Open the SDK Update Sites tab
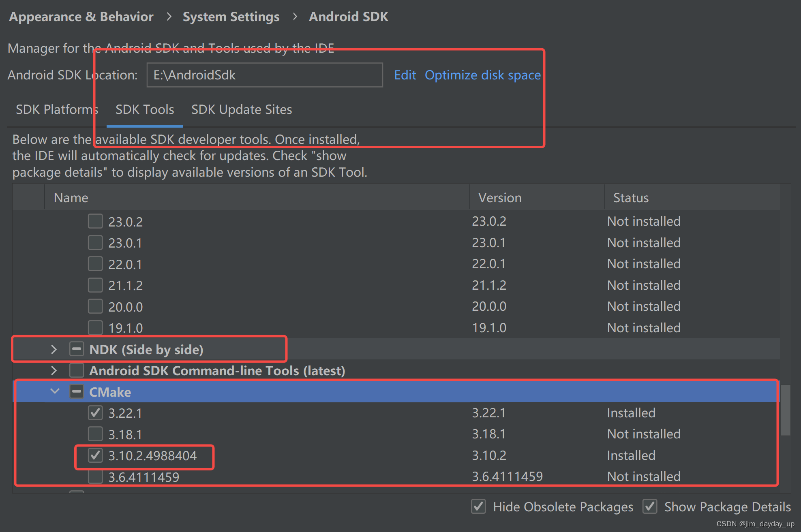801x532 pixels. 242,109
